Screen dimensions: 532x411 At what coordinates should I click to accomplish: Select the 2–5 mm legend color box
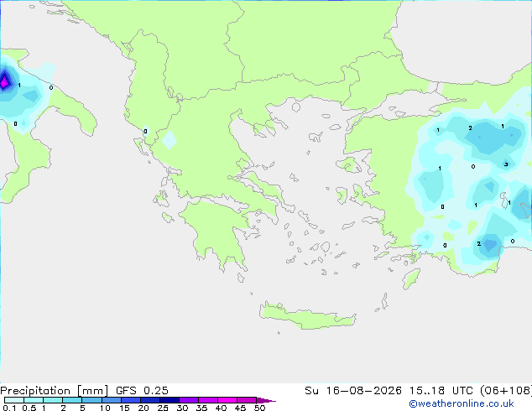72,400
